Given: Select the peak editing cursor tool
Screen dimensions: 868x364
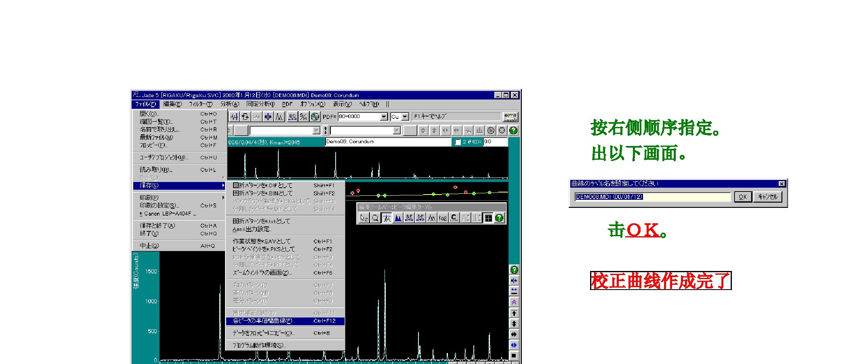Looking at the screenshot, I should pyautogui.click(x=387, y=218).
